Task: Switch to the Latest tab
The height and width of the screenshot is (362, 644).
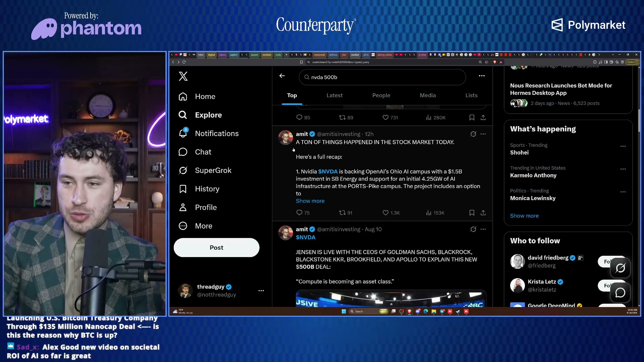Action: pos(334,96)
